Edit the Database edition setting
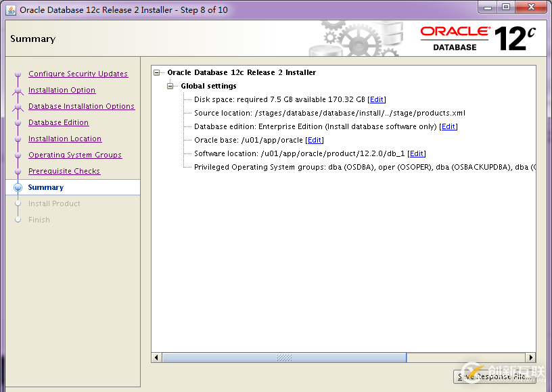The image size is (552, 392). [x=448, y=126]
